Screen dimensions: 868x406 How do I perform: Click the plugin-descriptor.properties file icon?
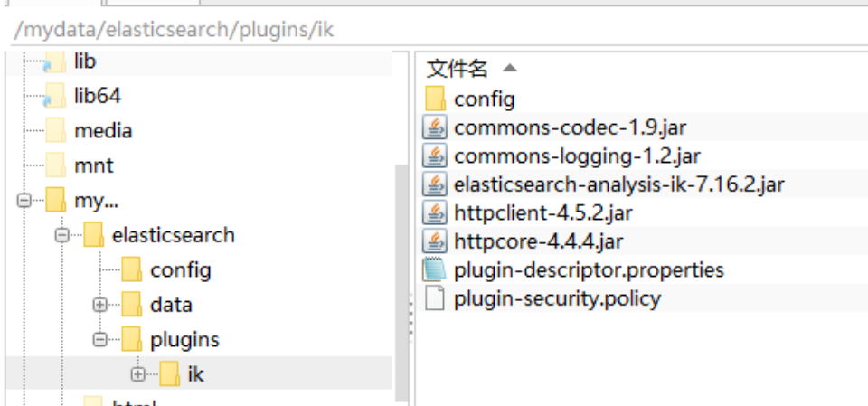436,269
